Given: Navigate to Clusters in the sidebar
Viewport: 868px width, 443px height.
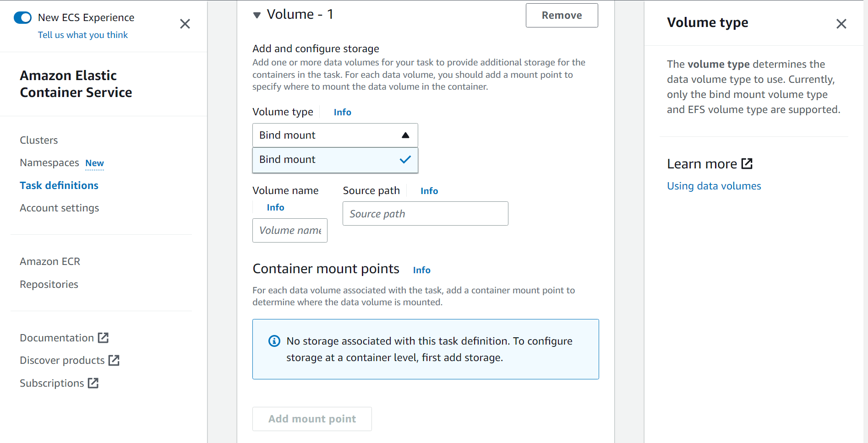Looking at the screenshot, I should (x=38, y=140).
